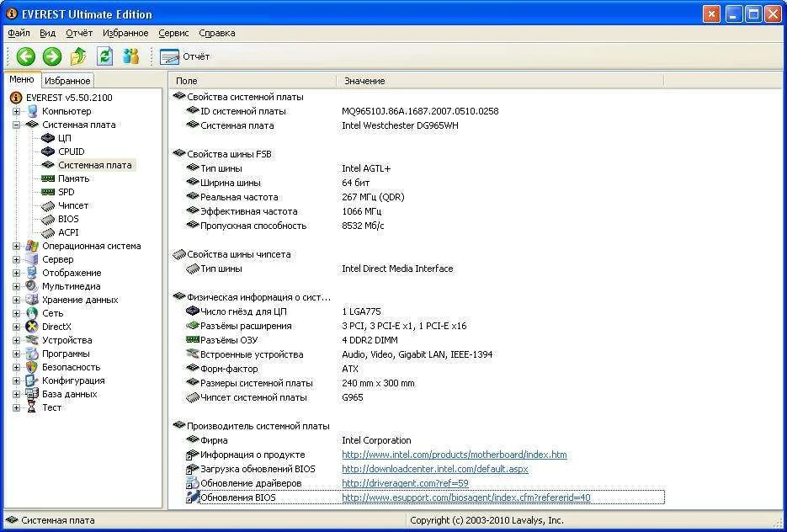Screen dimensions: 787x532
Task: Select Чипсет in the tree
Action: (x=73, y=205)
